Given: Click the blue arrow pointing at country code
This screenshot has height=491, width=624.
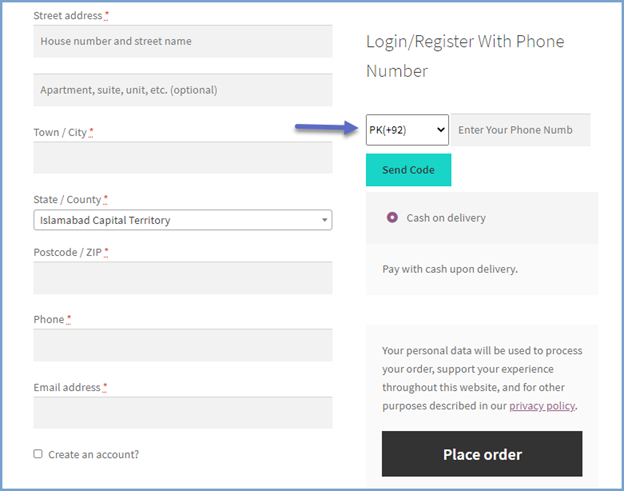Looking at the screenshot, I should tap(327, 128).
